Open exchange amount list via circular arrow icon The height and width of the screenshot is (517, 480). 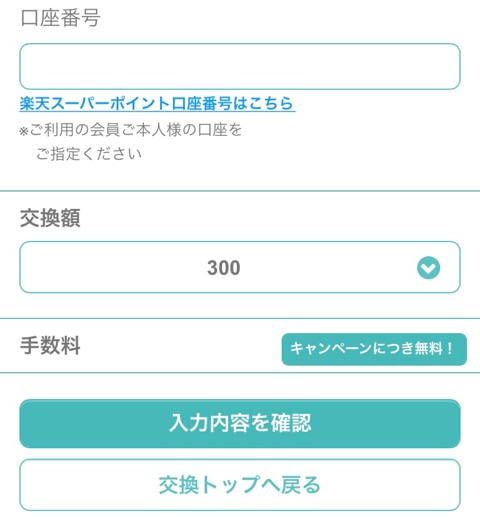(x=428, y=268)
